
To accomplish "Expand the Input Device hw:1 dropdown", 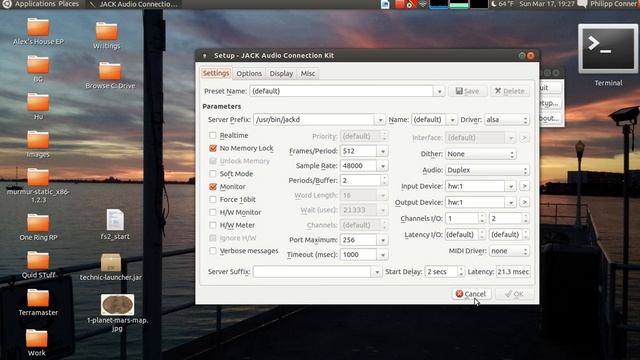I will tap(511, 186).
